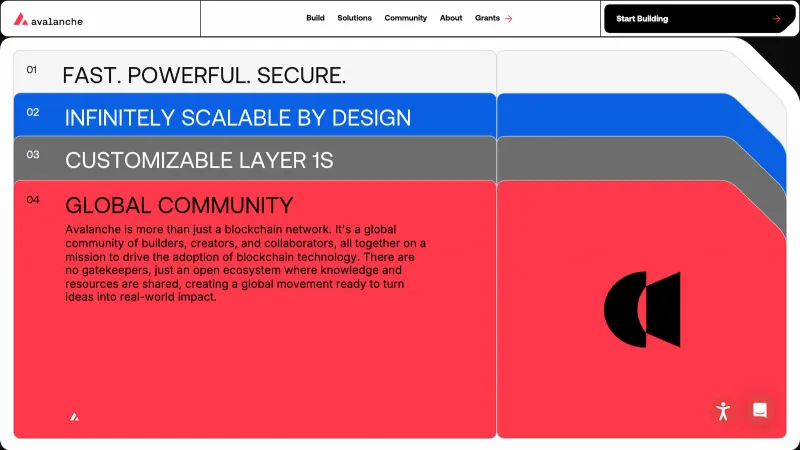This screenshot has height=450, width=800.
Task: Click small Avalanche logo in red card
Action: (x=75, y=416)
